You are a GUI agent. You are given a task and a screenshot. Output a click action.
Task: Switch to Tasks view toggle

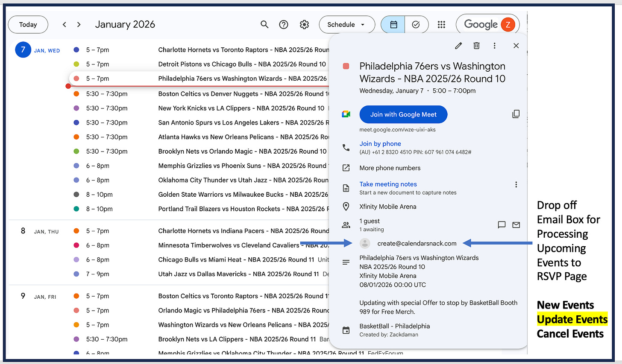tap(416, 25)
